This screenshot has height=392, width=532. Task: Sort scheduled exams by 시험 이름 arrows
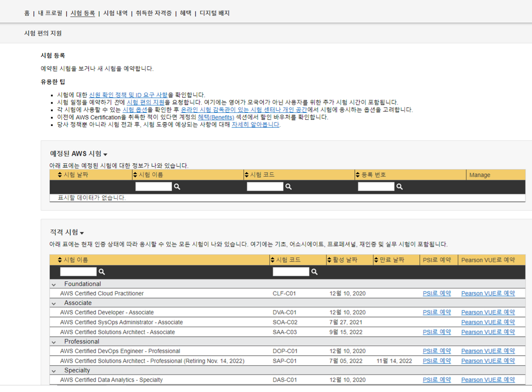pos(135,175)
